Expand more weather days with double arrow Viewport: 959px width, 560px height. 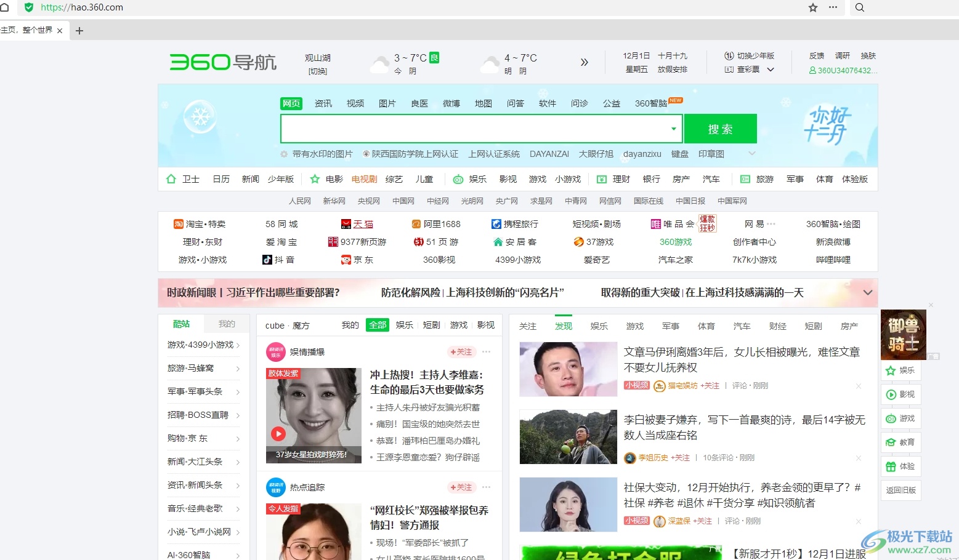point(585,62)
